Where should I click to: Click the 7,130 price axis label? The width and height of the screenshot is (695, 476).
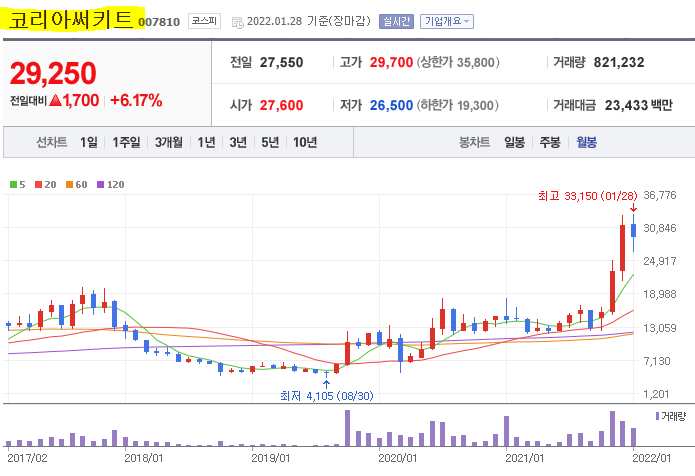tap(657, 361)
